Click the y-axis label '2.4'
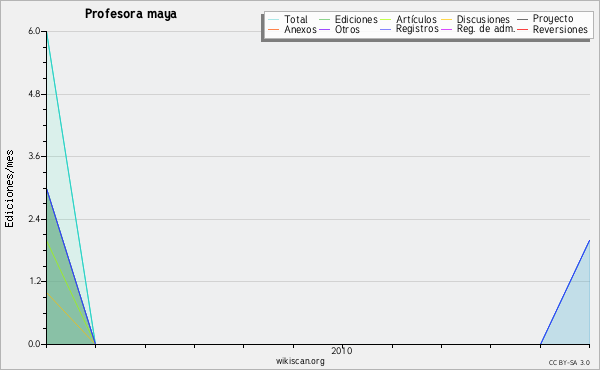Image resolution: width=600 pixels, height=370 pixels. [34, 219]
